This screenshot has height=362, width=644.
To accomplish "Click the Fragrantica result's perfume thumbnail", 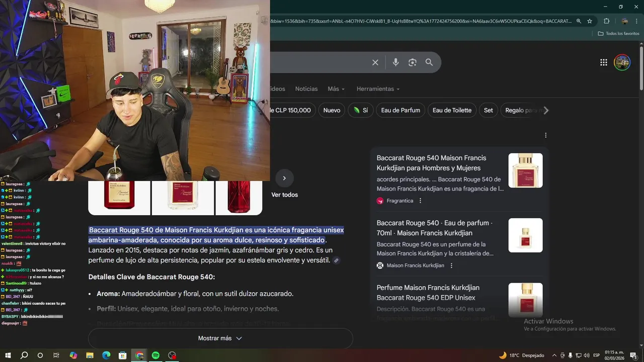I will [525, 170].
